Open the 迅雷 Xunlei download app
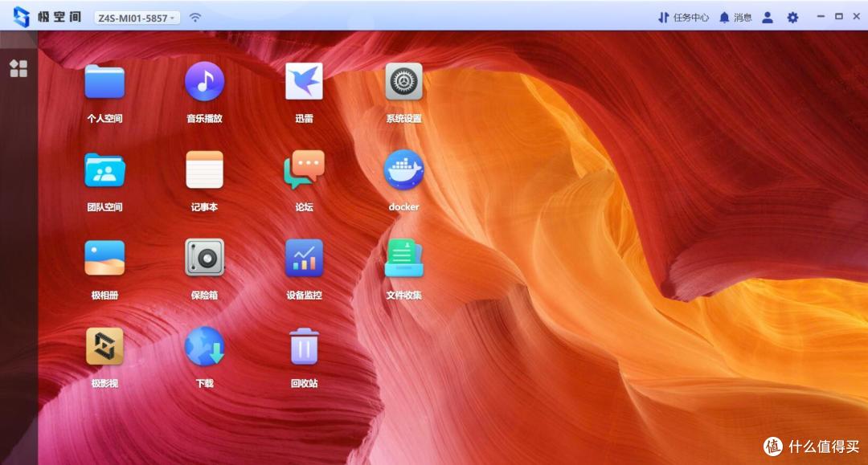 pos(304,81)
